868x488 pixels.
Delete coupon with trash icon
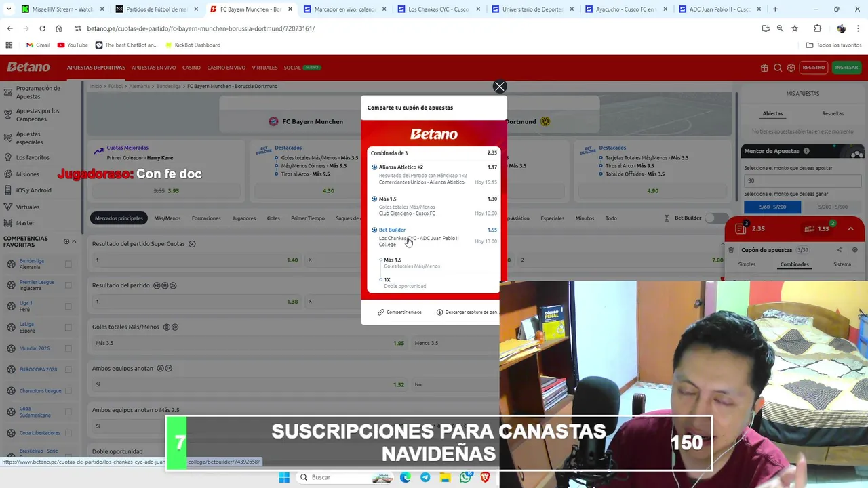(x=731, y=250)
